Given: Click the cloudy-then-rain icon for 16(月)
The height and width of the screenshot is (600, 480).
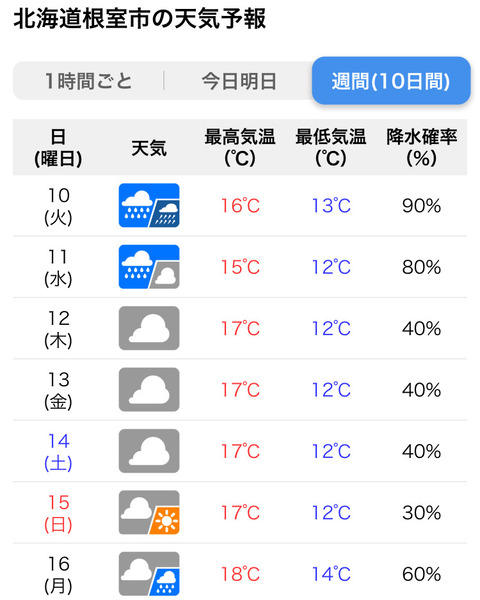Looking at the screenshot, I should tap(149, 574).
